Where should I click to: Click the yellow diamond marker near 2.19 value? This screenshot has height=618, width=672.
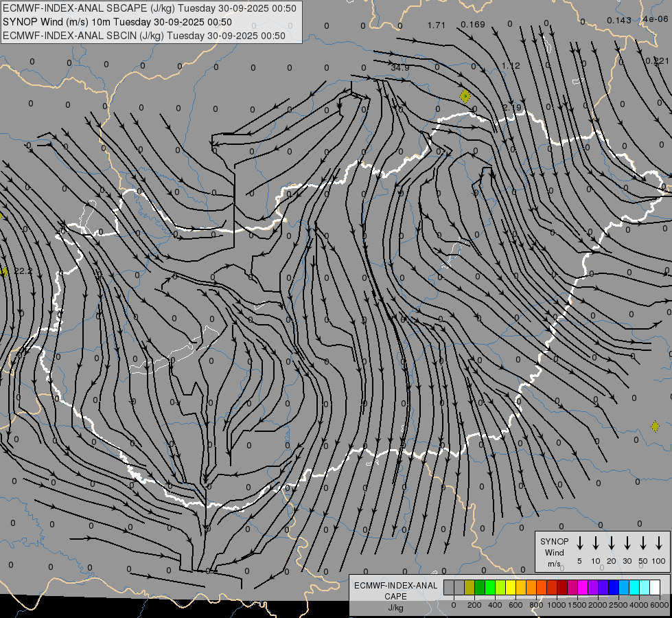pyautogui.click(x=465, y=96)
